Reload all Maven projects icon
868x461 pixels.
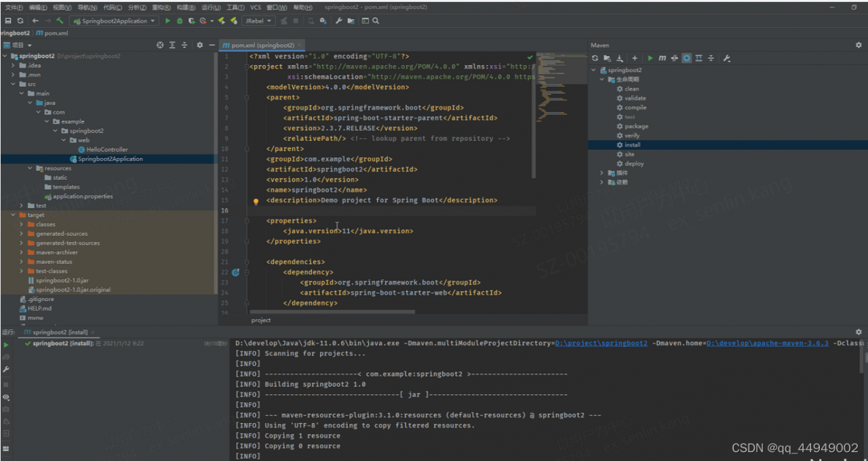pyautogui.click(x=595, y=58)
